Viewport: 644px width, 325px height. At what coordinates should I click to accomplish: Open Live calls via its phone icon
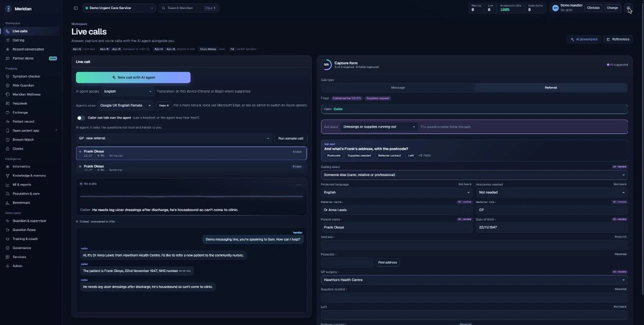point(8,31)
